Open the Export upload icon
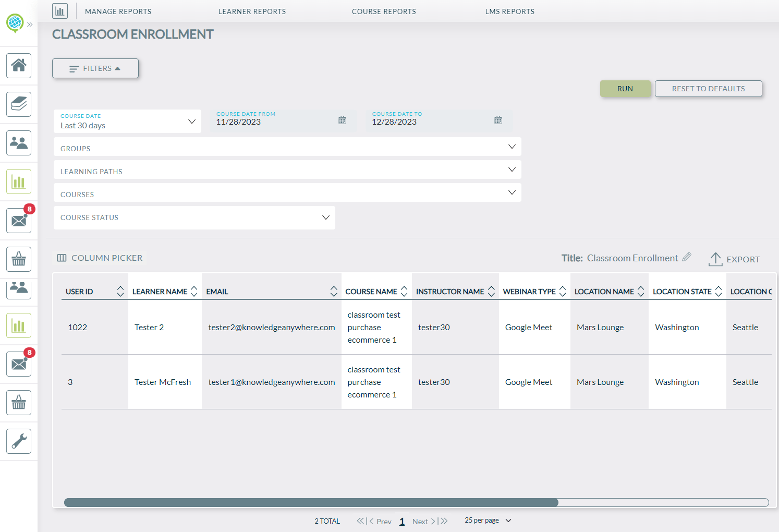The image size is (779, 532). tap(716, 259)
